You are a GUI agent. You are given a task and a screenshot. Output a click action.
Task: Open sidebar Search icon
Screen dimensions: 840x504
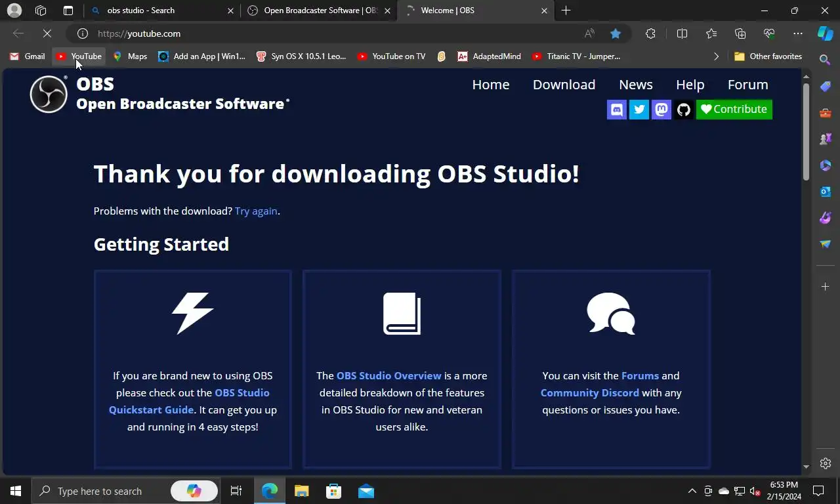point(826,60)
